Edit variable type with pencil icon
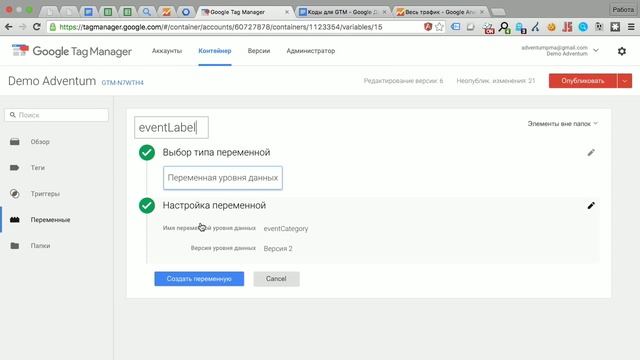Screen dimensions: 640x360 (x=591, y=153)
